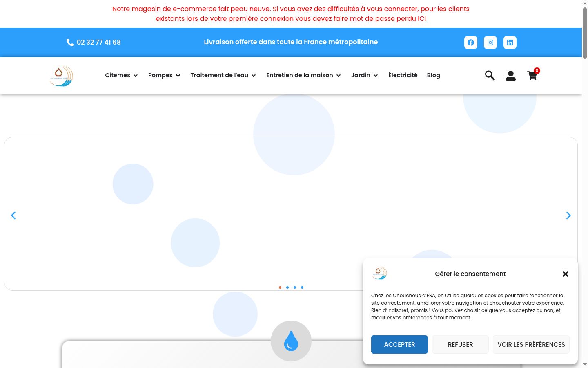This screenshot has height=368, width=588.
Task: Click the search magnifier icon
Action: pyautogui.click(x=490, y=76)
